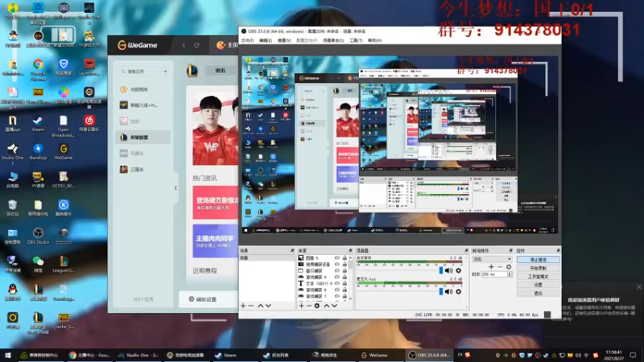Toggle visibility of 游戏捕获 9 source
Screen dimensions: 644x362
(337, 277)
